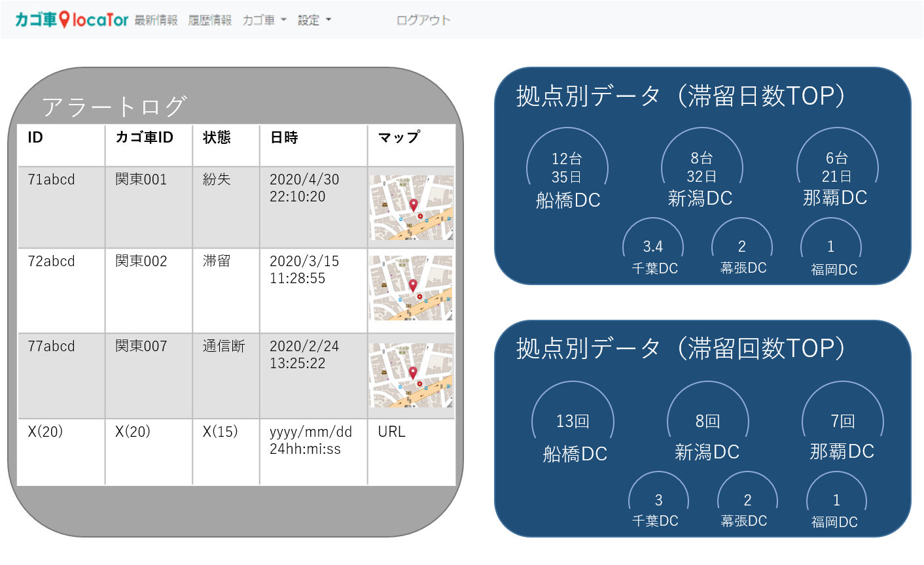924x565 pixels.
Task: Open the 最新情報 menu item
Action: pos(156,20)
